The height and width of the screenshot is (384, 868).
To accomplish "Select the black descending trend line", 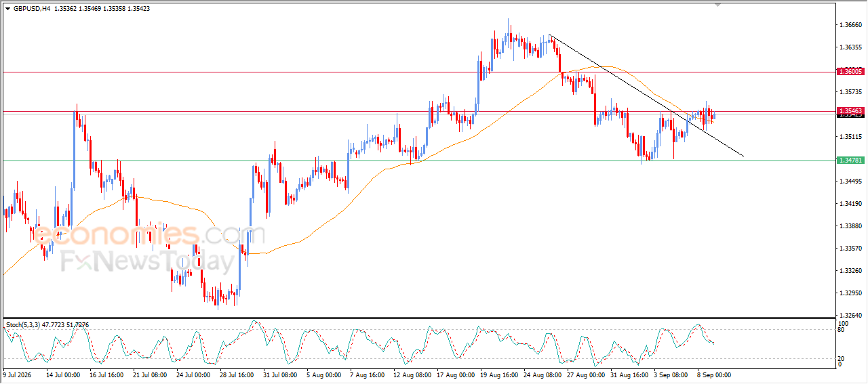I will (646, 95).
